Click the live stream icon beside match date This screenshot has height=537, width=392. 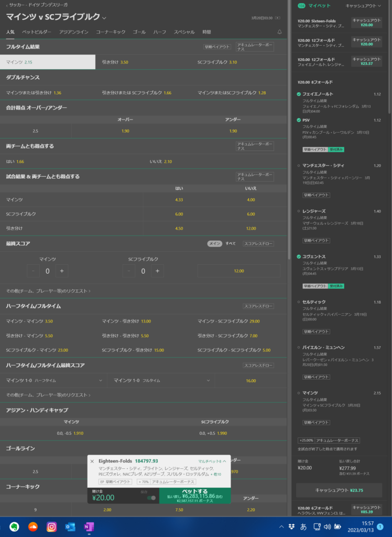pyautogui.click(x=278, y=18)
